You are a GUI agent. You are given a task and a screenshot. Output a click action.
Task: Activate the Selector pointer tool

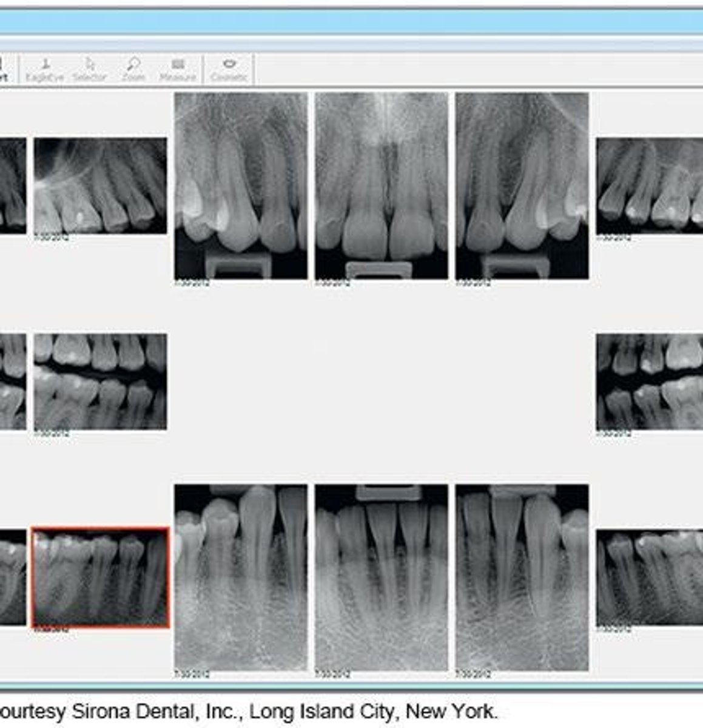click(x=90, y=70)
